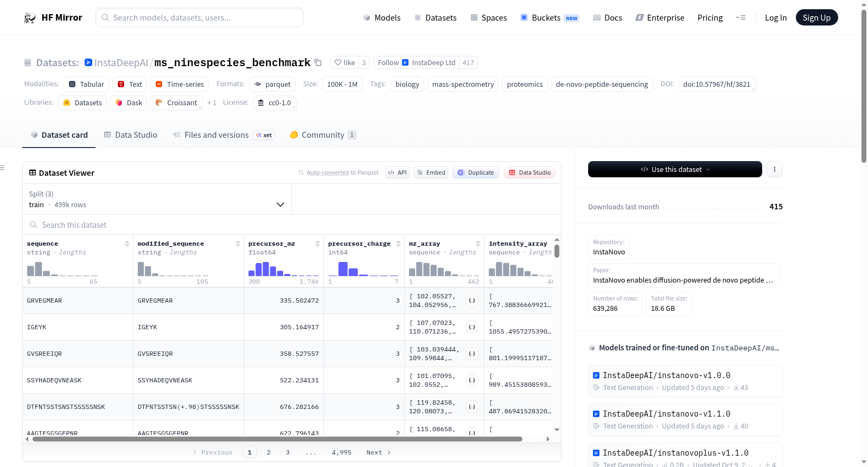Screen dimensions: 868x467
Task: Click the Embed button in the viewer
Action: click(431, 172)
